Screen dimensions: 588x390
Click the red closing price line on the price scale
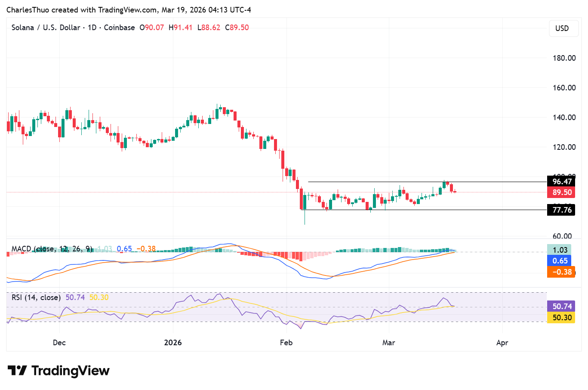[x=561, y=192]
